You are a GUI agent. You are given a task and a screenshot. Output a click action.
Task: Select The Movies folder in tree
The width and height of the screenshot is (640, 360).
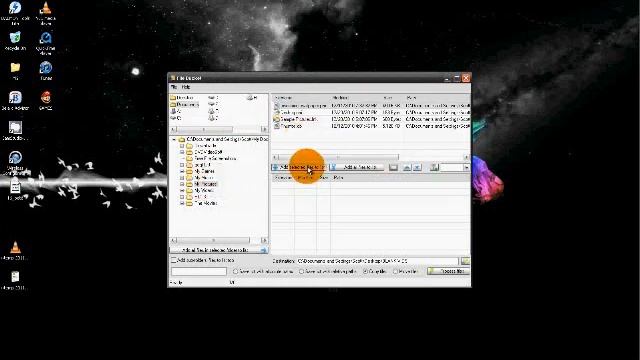(205, 203)
